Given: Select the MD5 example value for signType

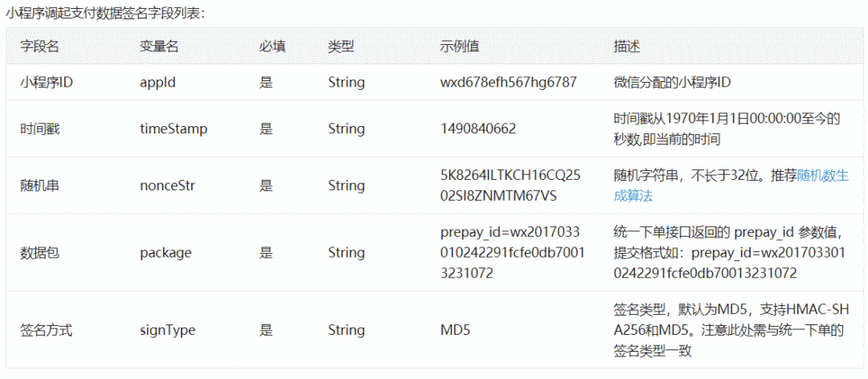Looking at the screenshot, I should 455,330.
